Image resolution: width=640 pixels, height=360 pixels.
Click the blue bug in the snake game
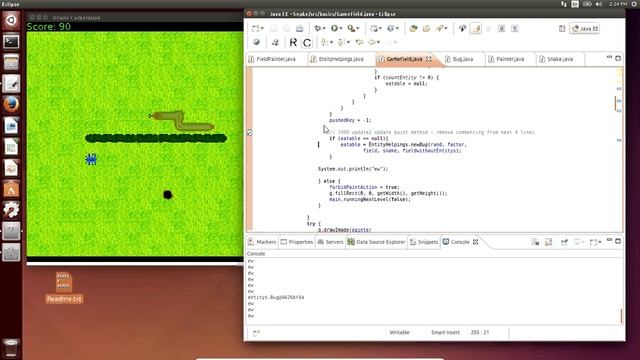(91, 159)
